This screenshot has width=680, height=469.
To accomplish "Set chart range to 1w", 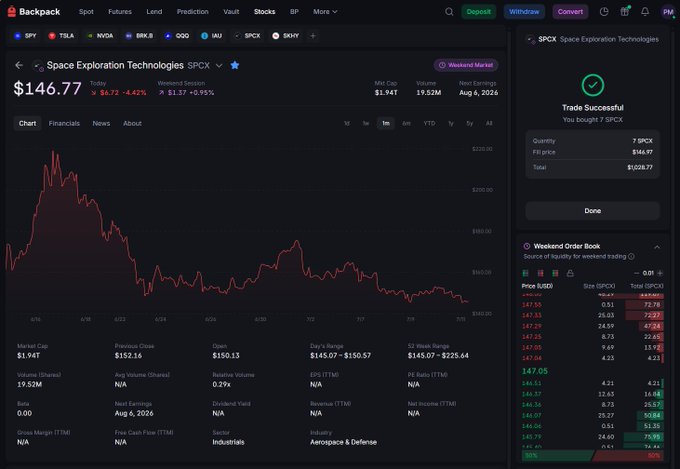I will click(366, 123).
